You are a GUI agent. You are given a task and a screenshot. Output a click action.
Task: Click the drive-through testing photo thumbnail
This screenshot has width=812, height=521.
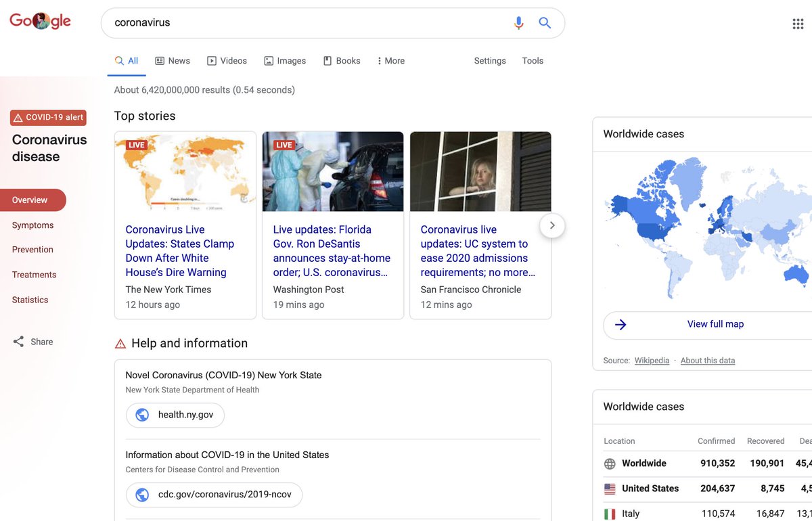click(333, 171)
